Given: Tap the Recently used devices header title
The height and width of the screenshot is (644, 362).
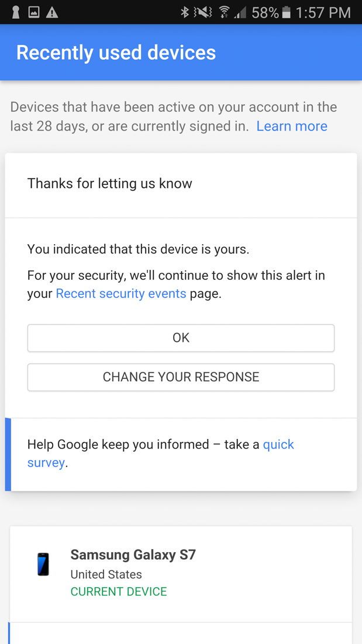Looking at the screenshot, I should (x=116, y=53).
